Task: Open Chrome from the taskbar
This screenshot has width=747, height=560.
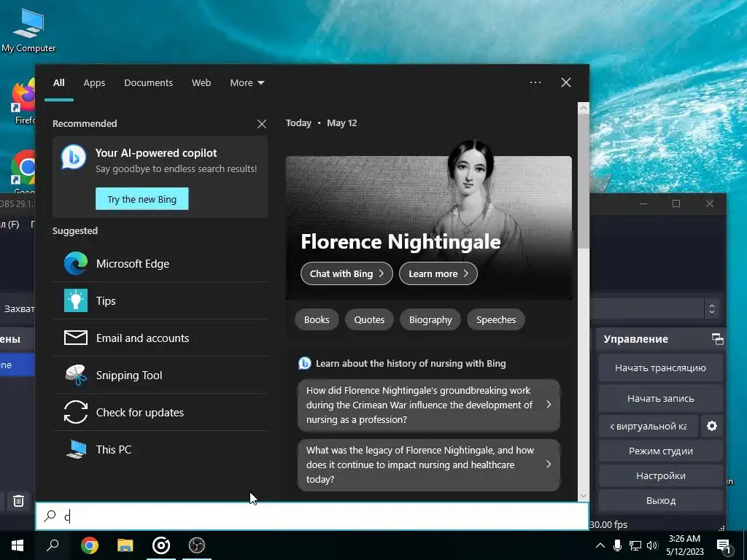Action: click(90, 545)
